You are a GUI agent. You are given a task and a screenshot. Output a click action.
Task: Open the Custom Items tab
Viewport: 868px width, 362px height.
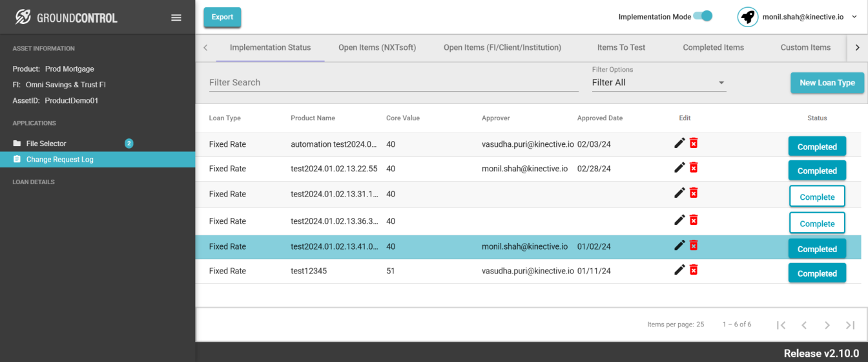pyautogui.click(x=805, y=47)
